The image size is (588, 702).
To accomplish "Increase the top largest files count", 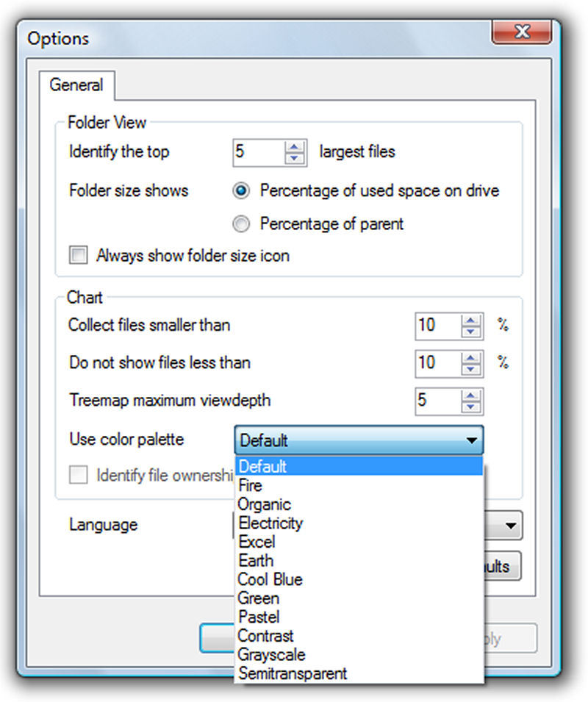I will click(x=295, y=147).
